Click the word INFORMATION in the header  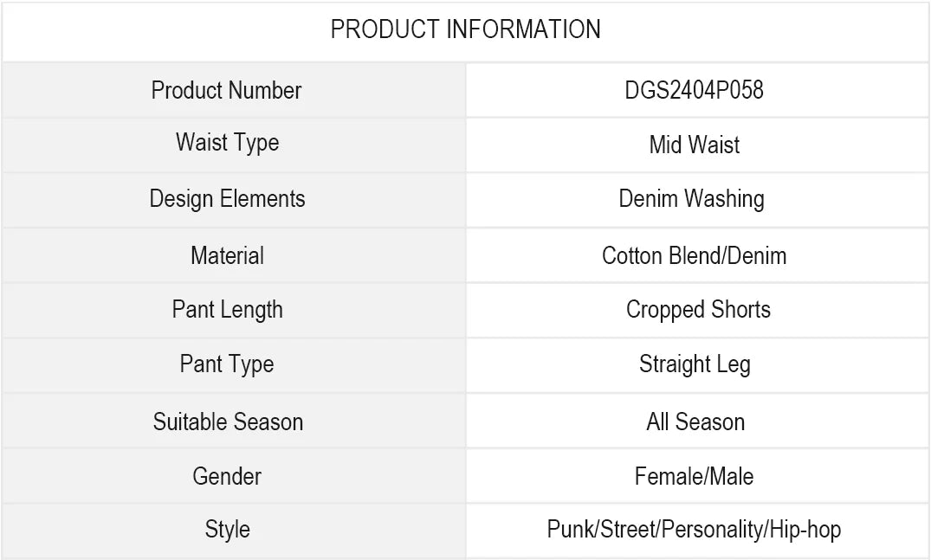523,29
